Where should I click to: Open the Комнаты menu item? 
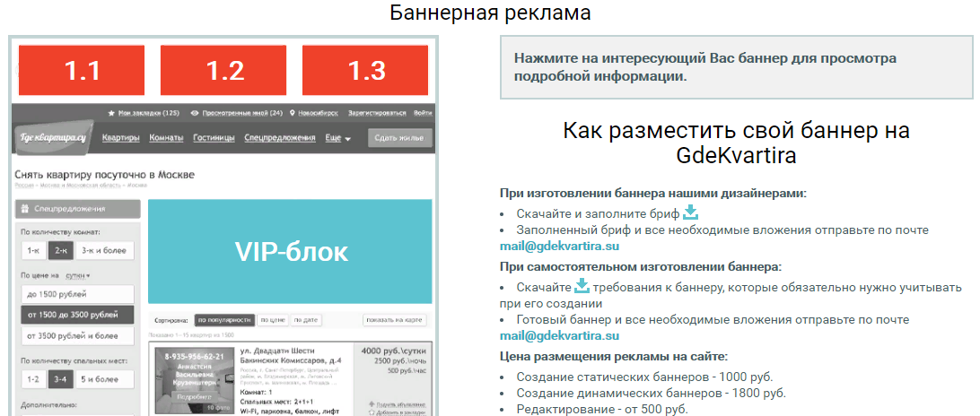coord(166,138)
